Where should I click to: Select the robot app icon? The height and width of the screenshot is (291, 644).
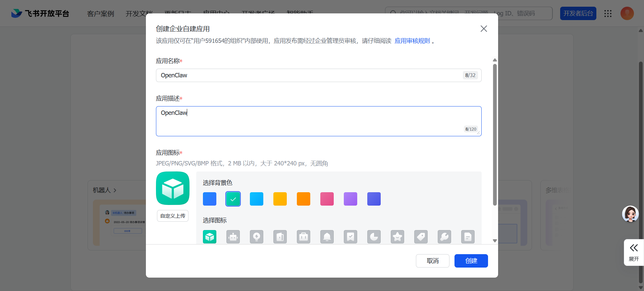coord(233,237)
